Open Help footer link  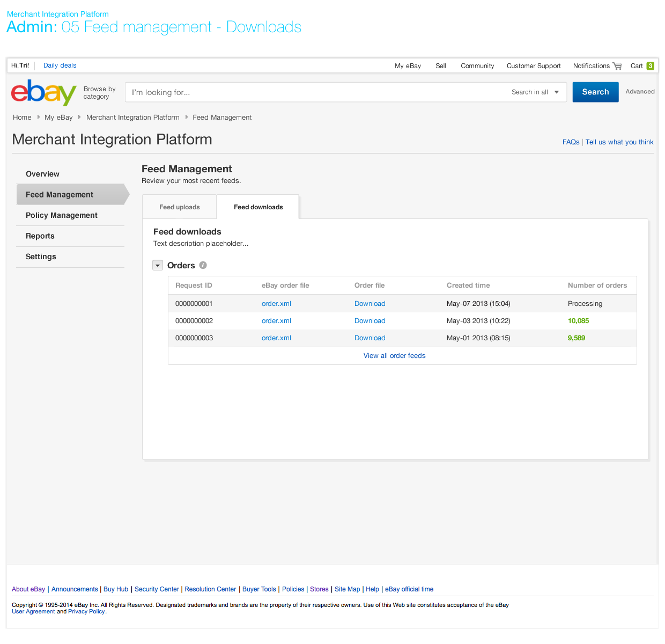[x=372, y=589]
